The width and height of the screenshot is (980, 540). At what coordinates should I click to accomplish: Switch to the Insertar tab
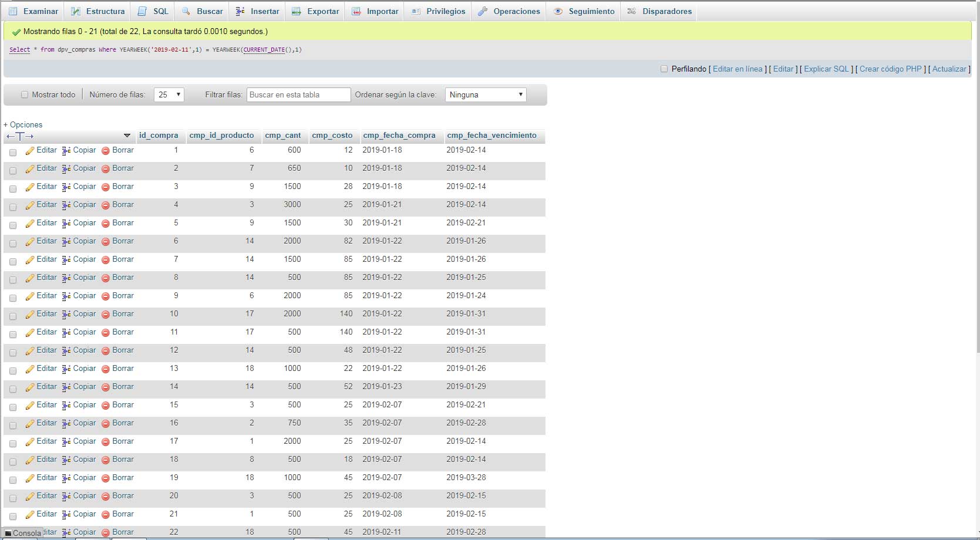pyautogui.click(x=257, y=11)
